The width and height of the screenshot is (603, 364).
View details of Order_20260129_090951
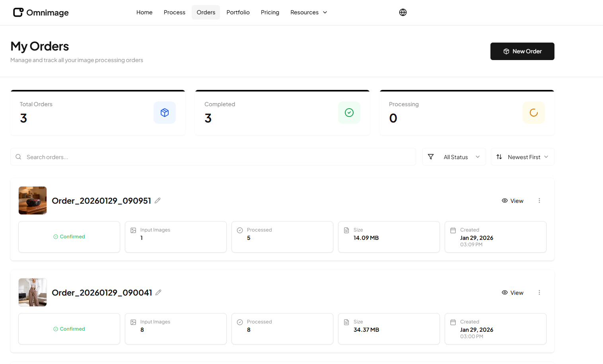pos(513,201)
